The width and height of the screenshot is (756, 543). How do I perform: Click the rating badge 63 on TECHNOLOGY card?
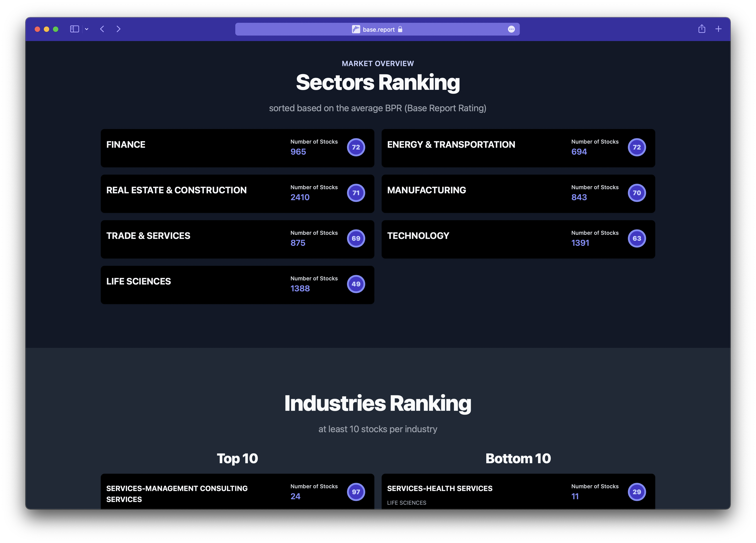tap(637, 238)
